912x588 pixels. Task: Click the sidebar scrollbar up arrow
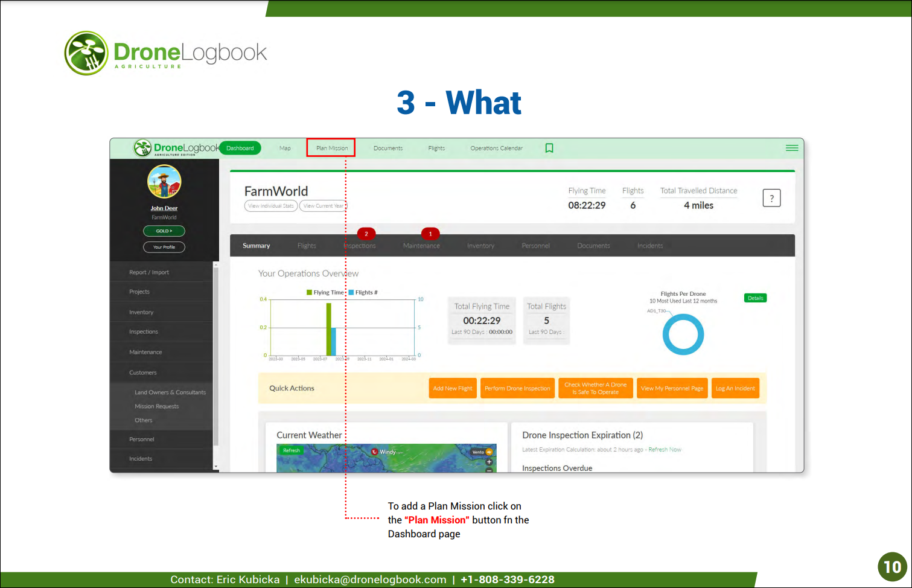[216, 265]
